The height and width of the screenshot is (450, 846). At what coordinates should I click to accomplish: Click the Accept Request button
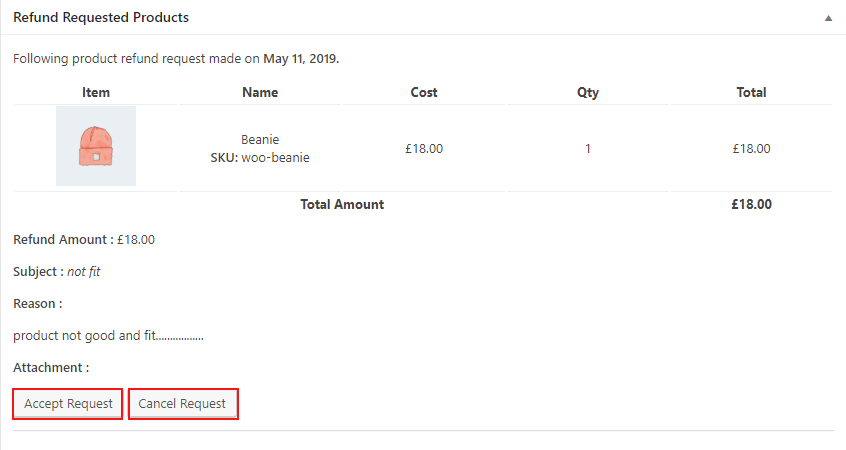(x=68, y=404)
